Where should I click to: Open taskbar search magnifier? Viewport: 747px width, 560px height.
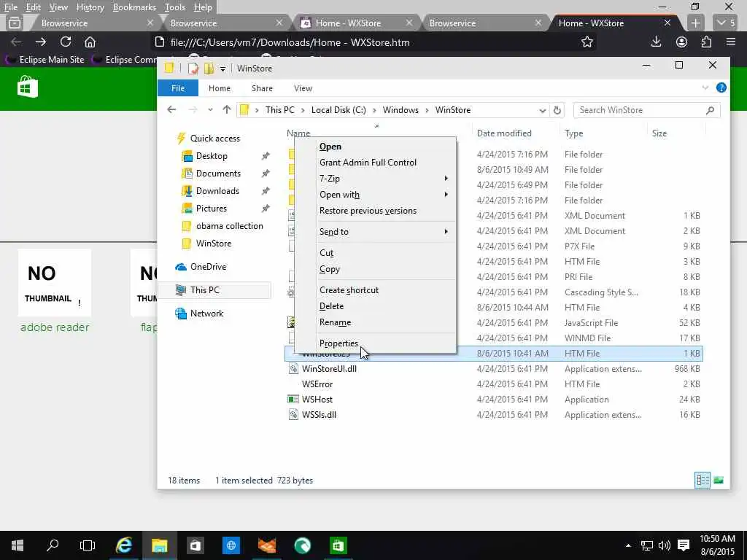53,545
